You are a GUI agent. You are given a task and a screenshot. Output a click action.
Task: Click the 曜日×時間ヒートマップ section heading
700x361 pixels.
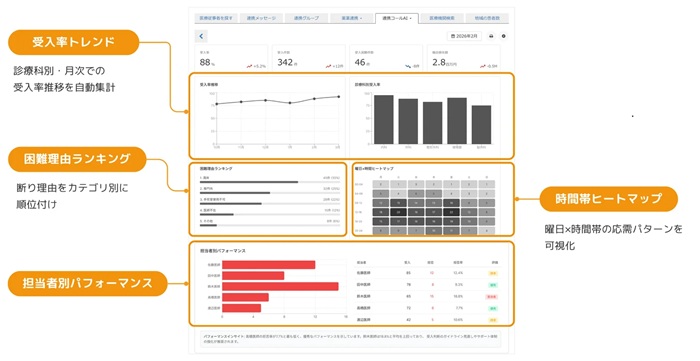click(374, 169)
